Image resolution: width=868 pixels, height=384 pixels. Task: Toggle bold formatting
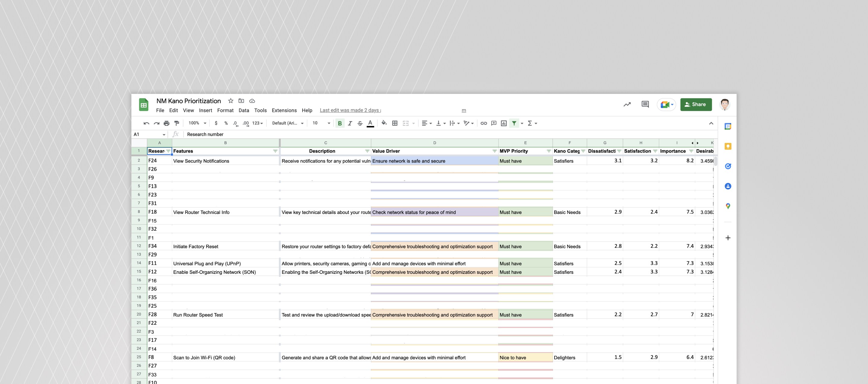[340, 123]
